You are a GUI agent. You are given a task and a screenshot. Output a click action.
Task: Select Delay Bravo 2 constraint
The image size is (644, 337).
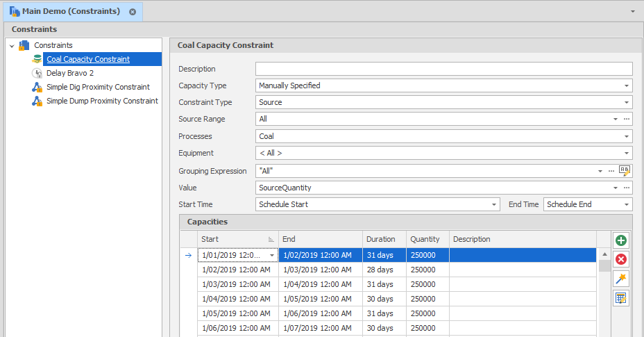70,73
